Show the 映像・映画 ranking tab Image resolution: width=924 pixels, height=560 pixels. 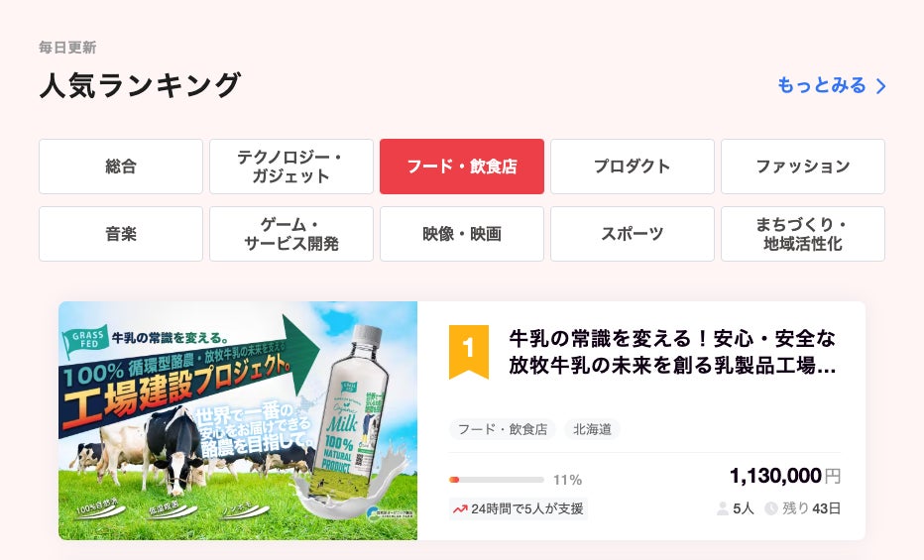point(462,234)
